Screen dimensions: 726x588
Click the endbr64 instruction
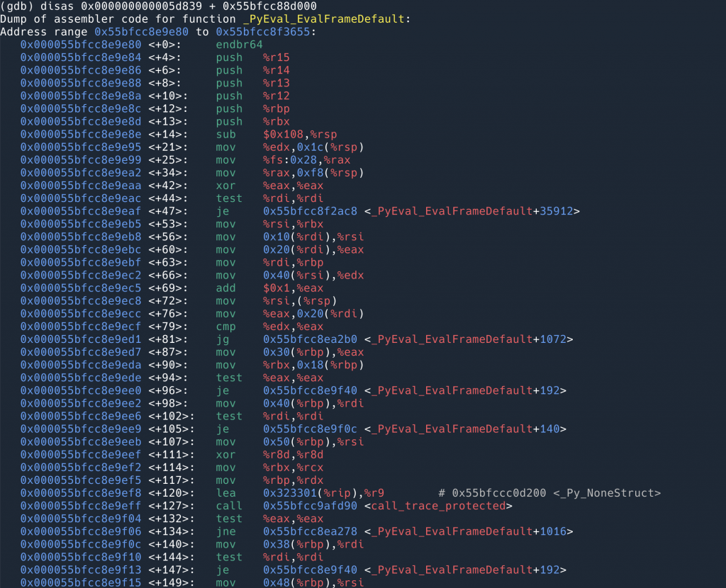pyautogui.click(x=239, y=45)
